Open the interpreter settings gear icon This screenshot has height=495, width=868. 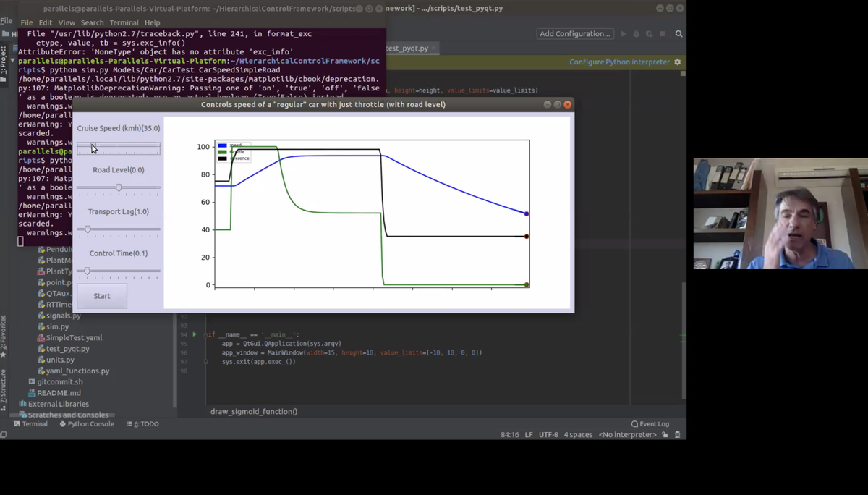pyautogui.click(x=678, y=62)
